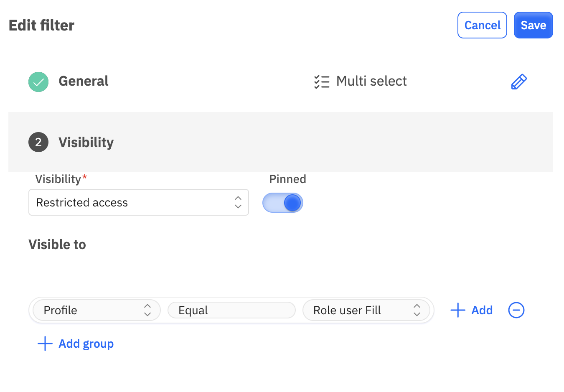564x392 pixels.
Task: Save the filter changes
Action: [534, 25]
